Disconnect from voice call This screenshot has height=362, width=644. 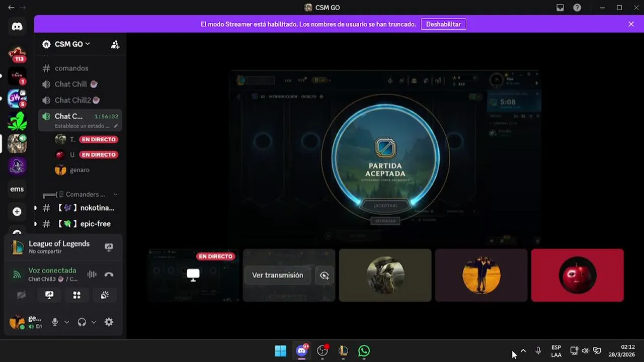(109, 275)
